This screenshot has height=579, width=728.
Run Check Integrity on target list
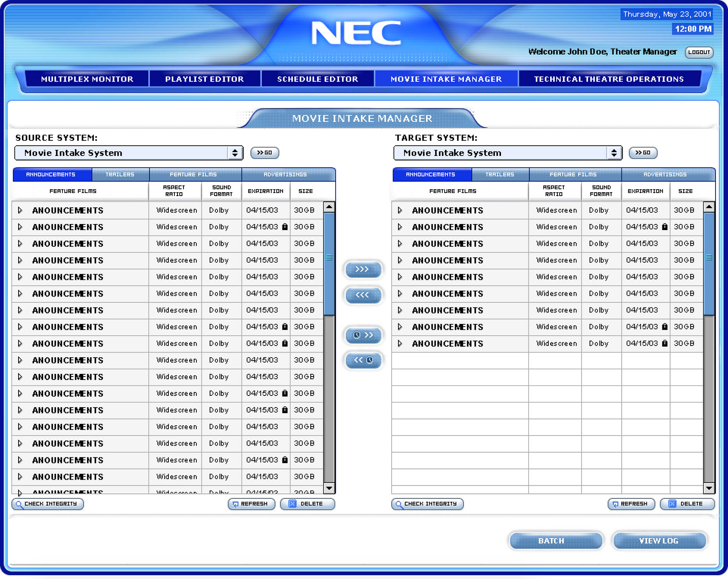[x=428, y=504]
